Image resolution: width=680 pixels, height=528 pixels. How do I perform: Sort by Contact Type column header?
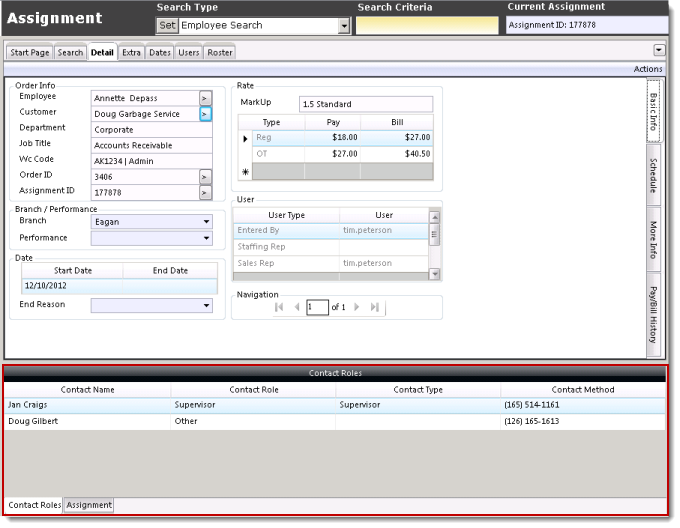pos(418,390)
